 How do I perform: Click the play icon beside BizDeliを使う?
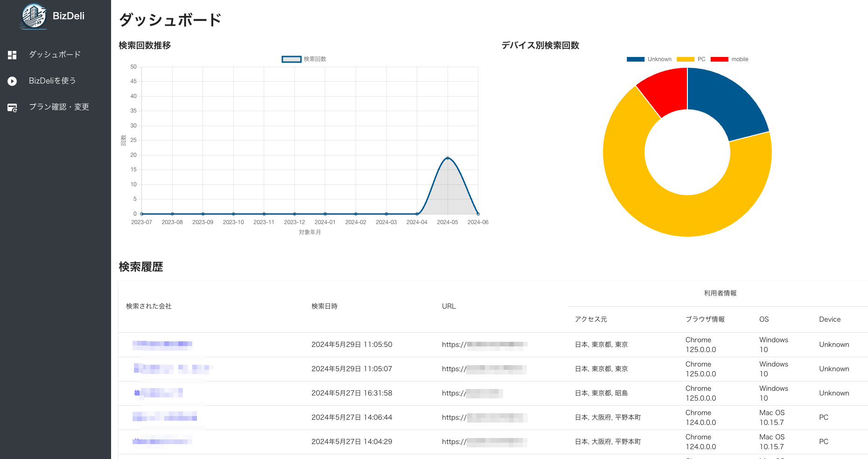point(12,81)
